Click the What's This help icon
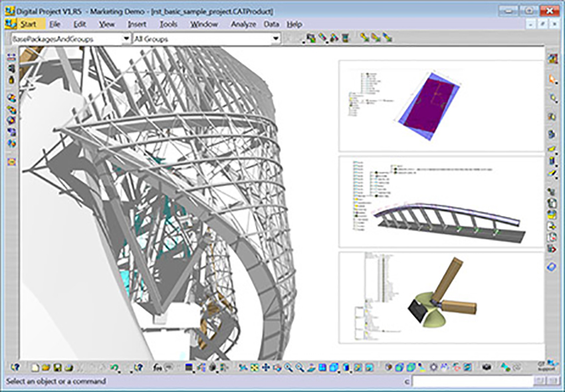The width and height of the screenshot is (565, 392). [15, 367]
